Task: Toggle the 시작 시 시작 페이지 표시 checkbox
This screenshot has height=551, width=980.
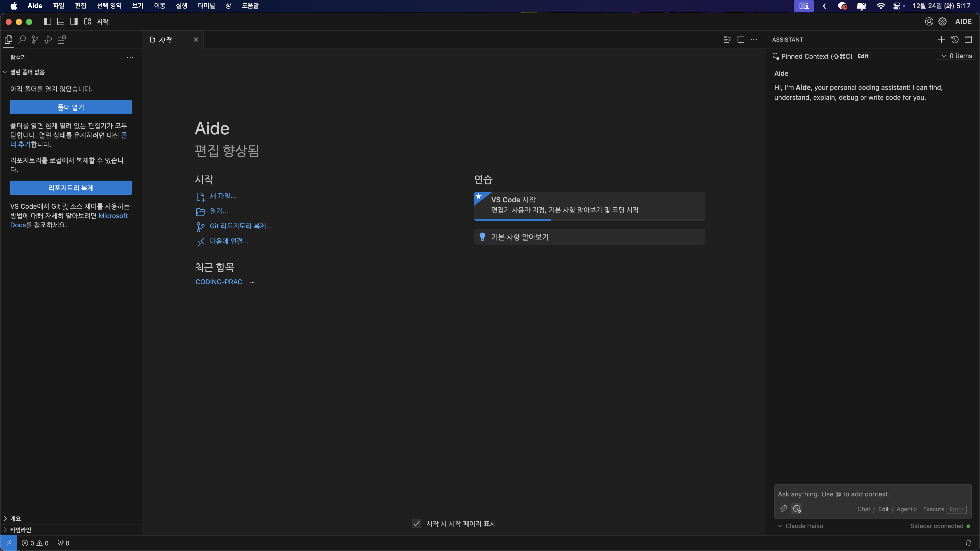Action: click(x=416, y=524)
